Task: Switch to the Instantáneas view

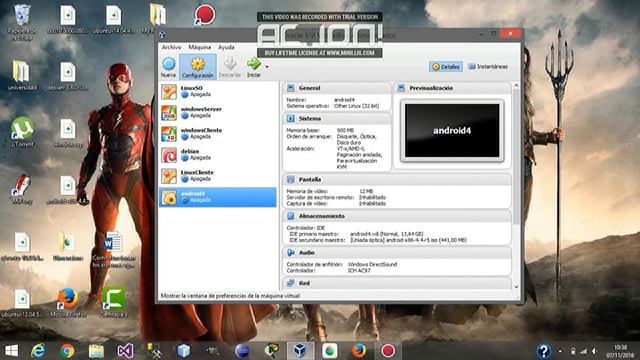Action: [488, 67]
